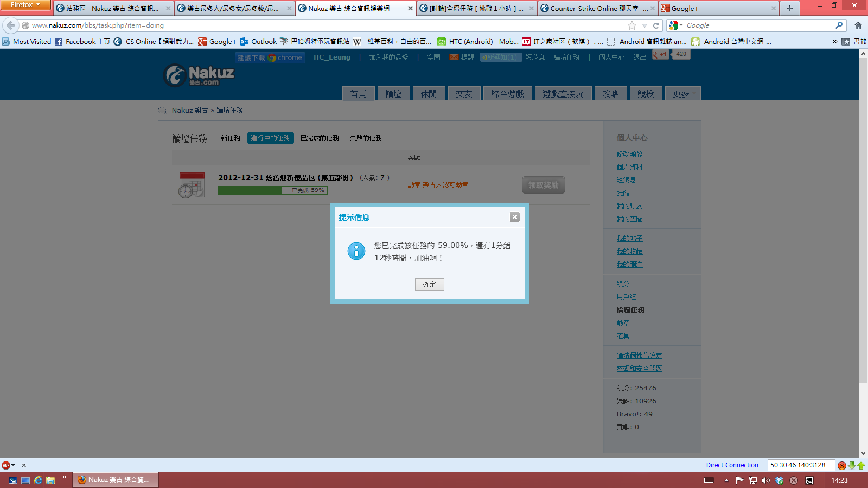Open the 修改頭像 link in the sidebar
Image resolution: width=868 pixels, height=488 pixels.
pos(629,154)
